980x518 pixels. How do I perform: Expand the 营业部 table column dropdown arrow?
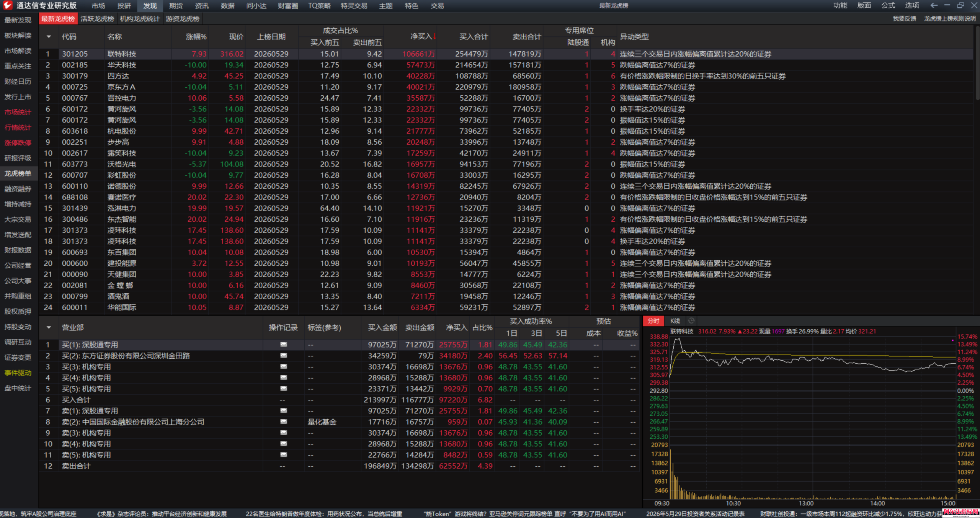pos(49,327)
